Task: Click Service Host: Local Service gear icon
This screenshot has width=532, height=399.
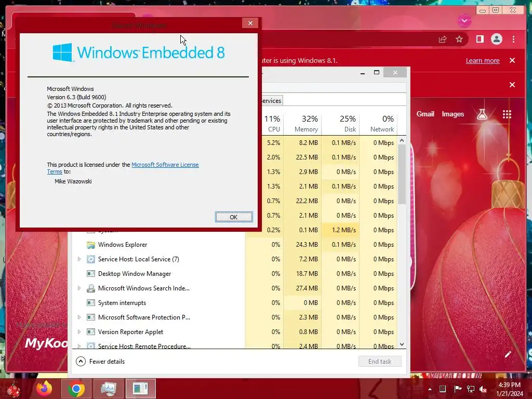Action: 90,259
